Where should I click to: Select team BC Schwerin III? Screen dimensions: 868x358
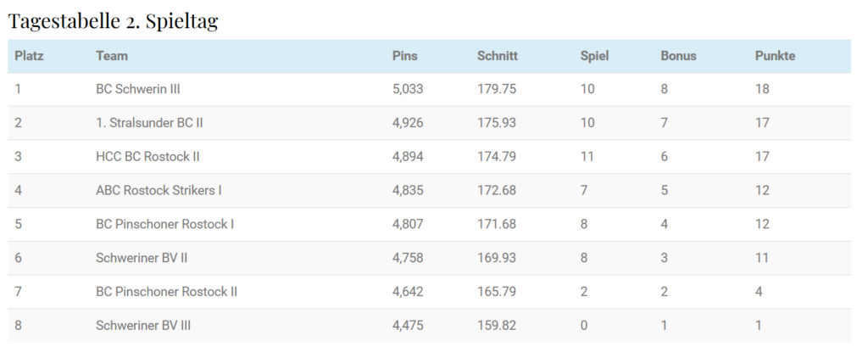coord(138,89)
